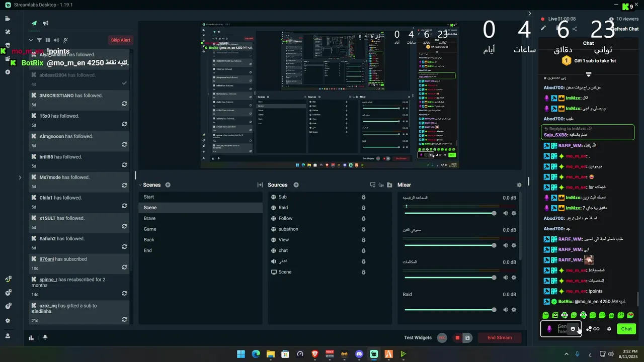The height and width of the screenshot is (362, 644).
Task: Replay the Chilx1 follow alert
Action: point(124,206)
